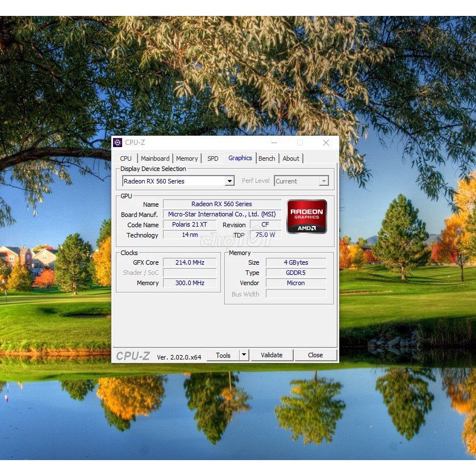
Task: Expand the Radeon RX 560 Series device dropdown
Action: tap(229, 181)
